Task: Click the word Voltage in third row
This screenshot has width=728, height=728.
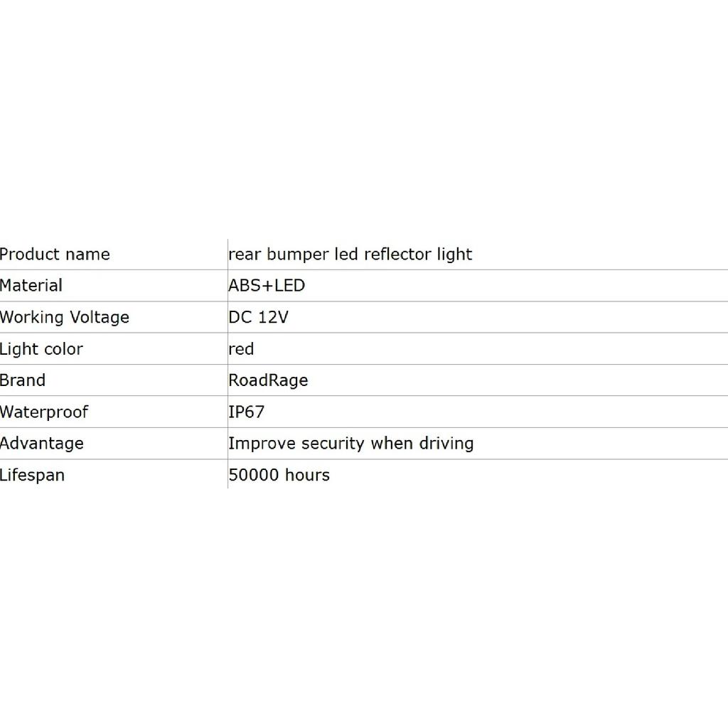Action: click(100, 318)
